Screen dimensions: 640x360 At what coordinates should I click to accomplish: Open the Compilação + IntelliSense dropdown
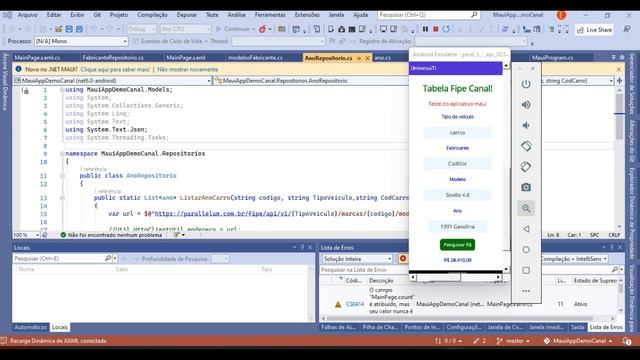(575, 259)
